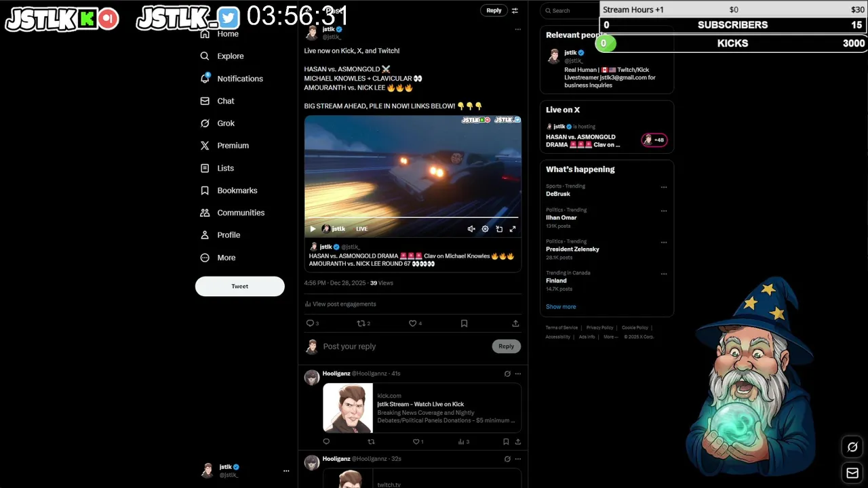Bookmark the main jstlk post
The width and height of the screenshot is (868, 488).
(x=464, y=323)
